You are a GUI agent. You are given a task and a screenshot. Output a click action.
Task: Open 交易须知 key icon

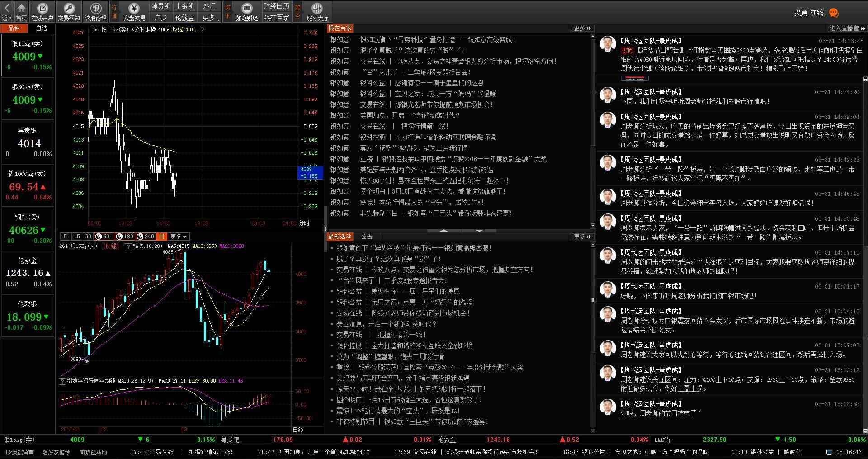[x=69, y=9]
